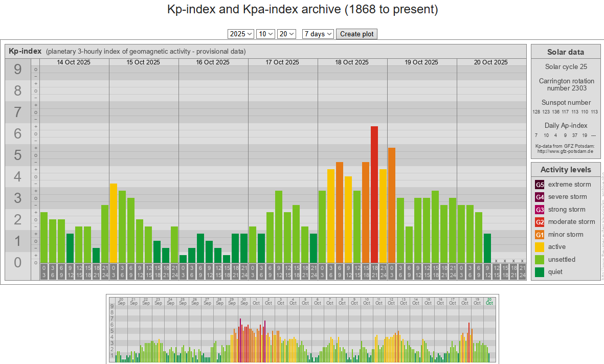
Task: Click the '14 Oct 2025' day header
Action: pos(74,62)
